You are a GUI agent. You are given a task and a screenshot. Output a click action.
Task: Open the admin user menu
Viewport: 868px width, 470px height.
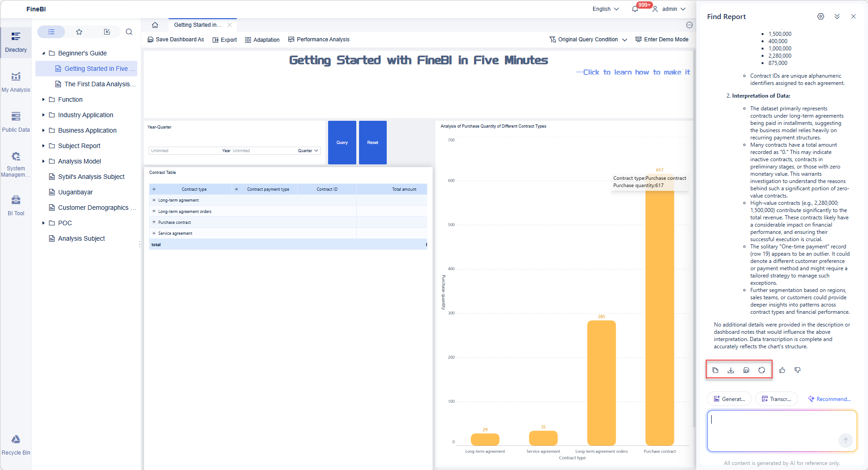(668, 9)
